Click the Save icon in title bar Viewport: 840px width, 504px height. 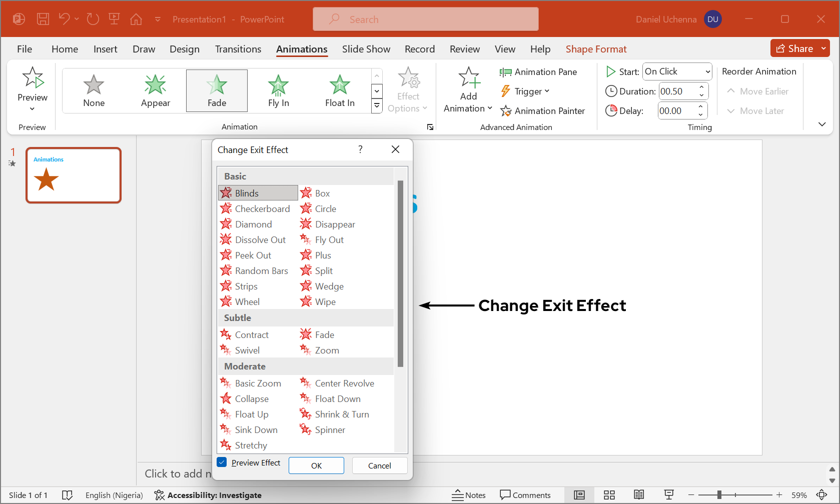click(43, 19)
